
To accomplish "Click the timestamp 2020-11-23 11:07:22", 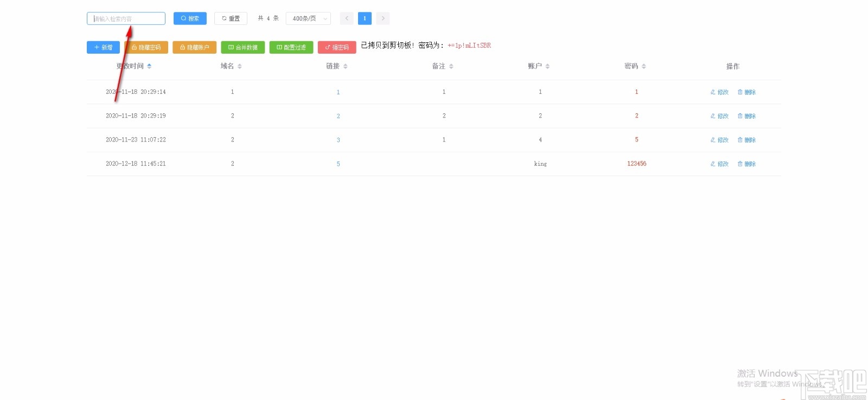I will coord(136,140).
